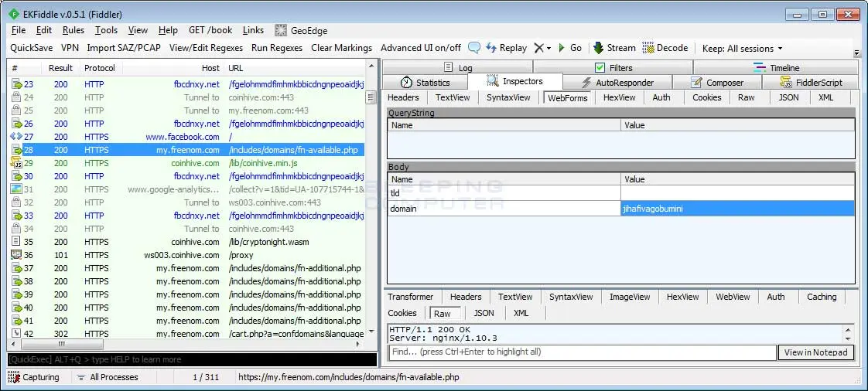Click View/Edit Regexes

pos(206,48)
